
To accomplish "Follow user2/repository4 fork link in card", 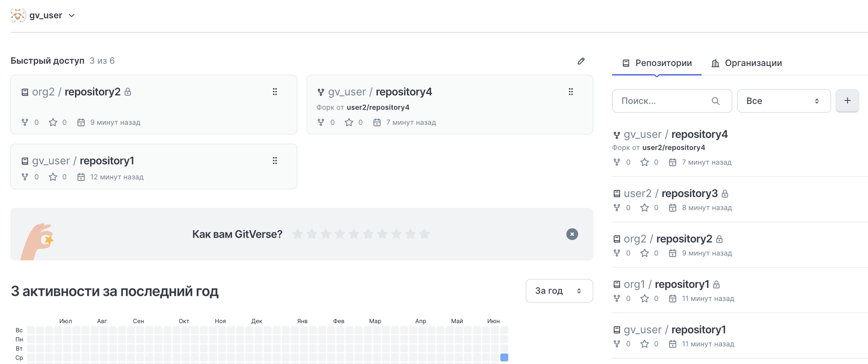I will pos(378,107).
